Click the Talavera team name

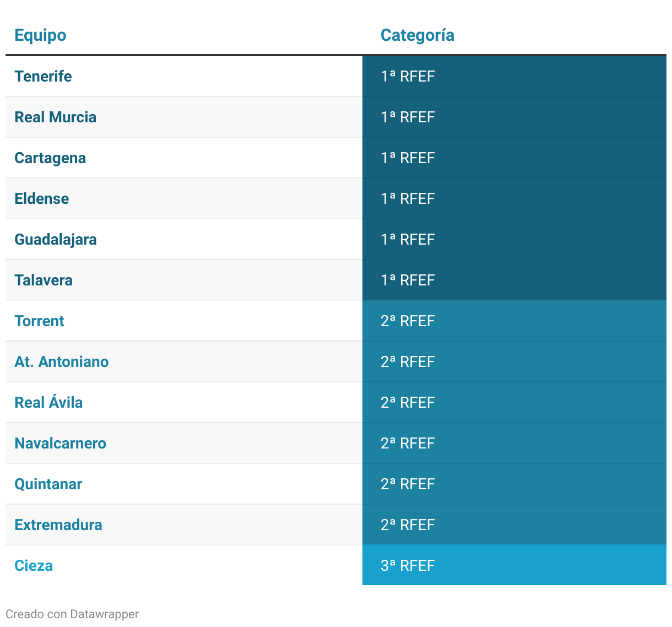tap(44, 280)
